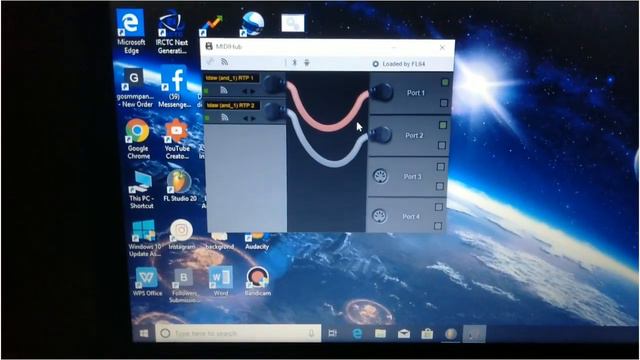The width and height of the screenshot is (640, 360).
Task: Open Task View from the taskbar
Action: [333, 333]
